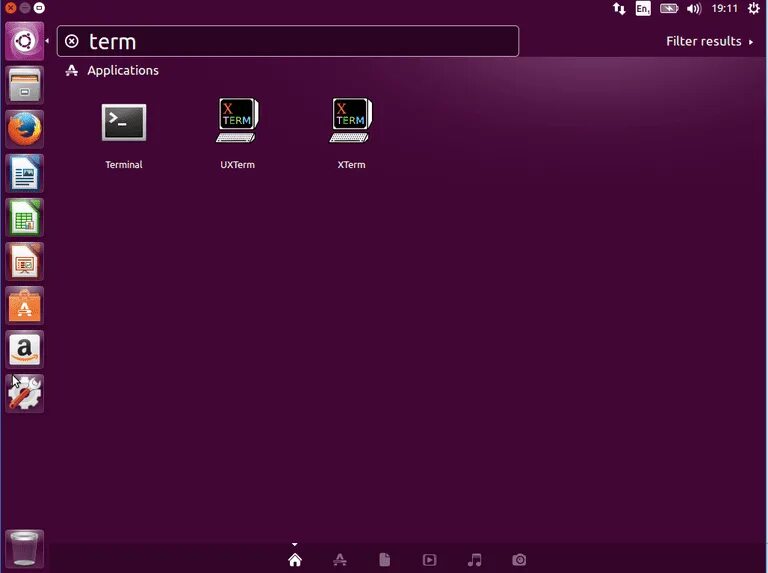The width and height of the screenshot is (768, 573).
Task: Switch to the Applications lens
Action: 340,559
